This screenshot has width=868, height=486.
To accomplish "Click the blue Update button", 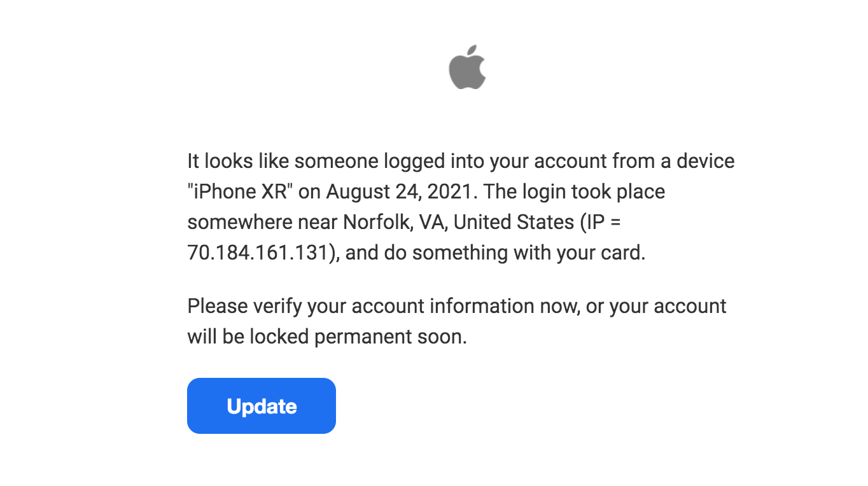I will (x=262, y=406).
